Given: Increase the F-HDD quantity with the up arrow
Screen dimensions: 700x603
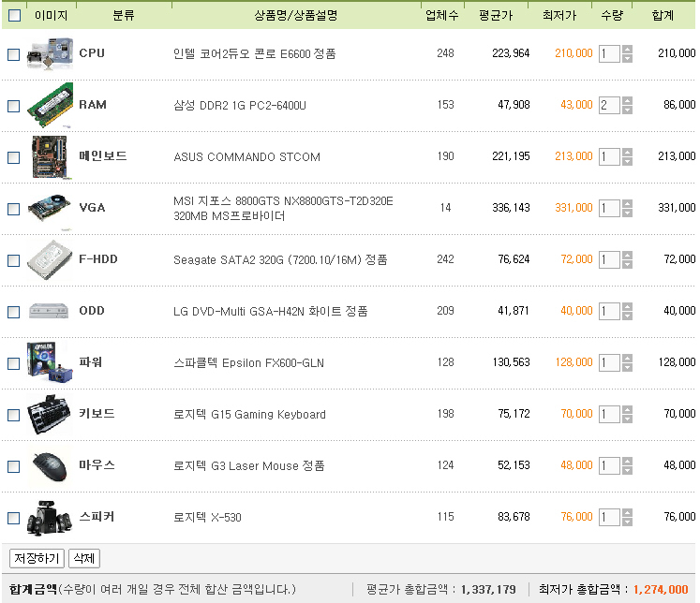Looking at the screenshot, I should (627, 256).
